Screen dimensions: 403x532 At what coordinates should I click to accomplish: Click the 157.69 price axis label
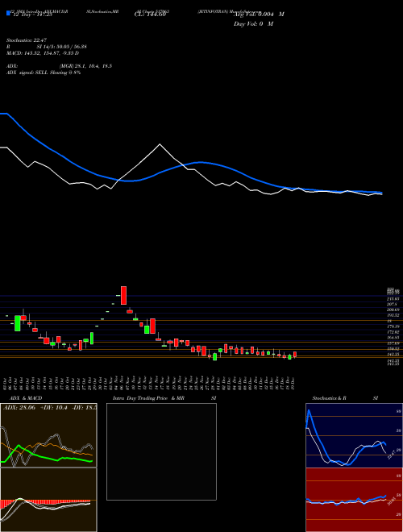coord(393,343)
